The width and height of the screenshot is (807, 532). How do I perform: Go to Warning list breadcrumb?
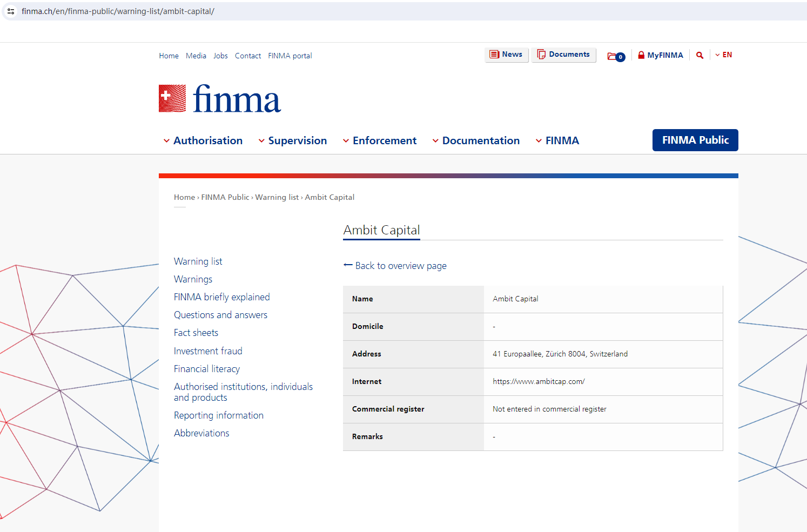pos(277,198)
